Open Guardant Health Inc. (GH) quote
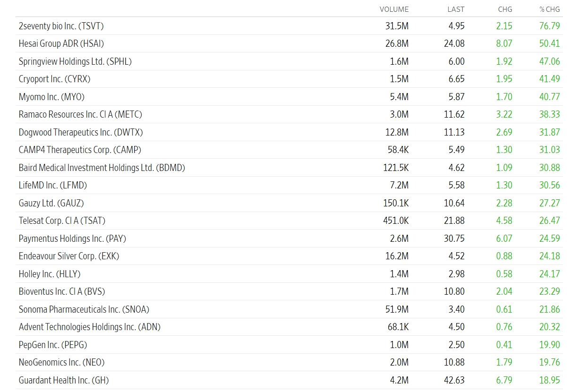 pos(64,380)
